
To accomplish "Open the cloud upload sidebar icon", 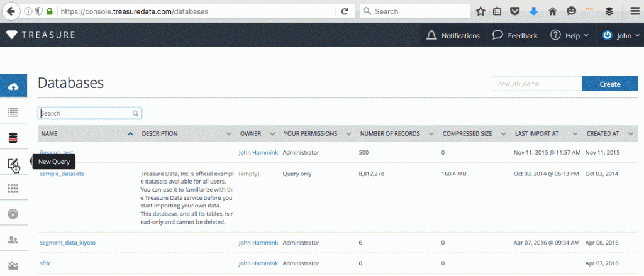I will (x=14, y=86).
